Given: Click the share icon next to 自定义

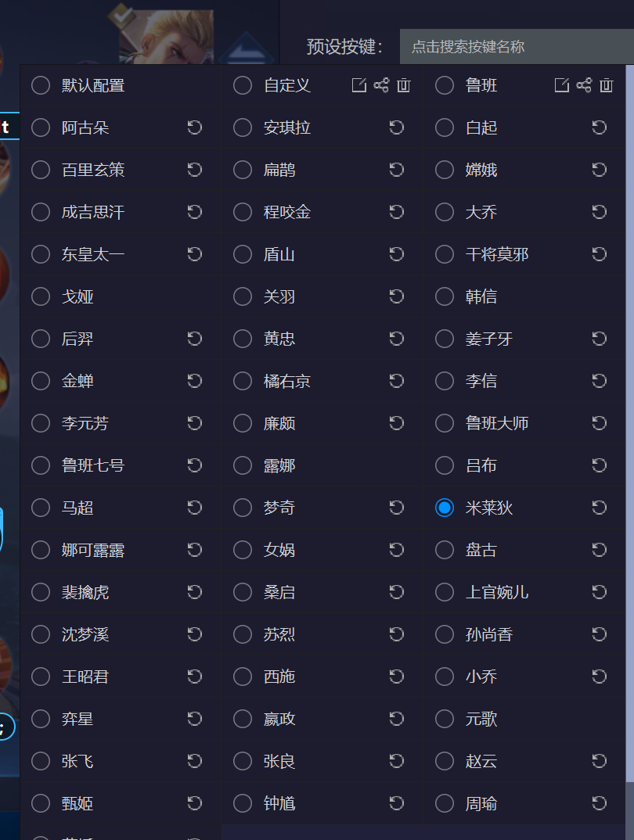Looking at the screenshot, I should tap(381, 85).
